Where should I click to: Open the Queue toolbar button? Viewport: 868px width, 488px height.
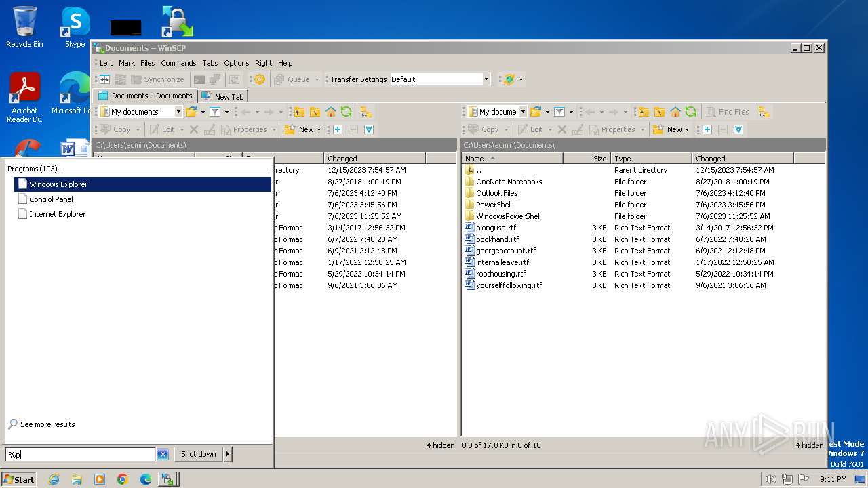click(x=292, y=79)
